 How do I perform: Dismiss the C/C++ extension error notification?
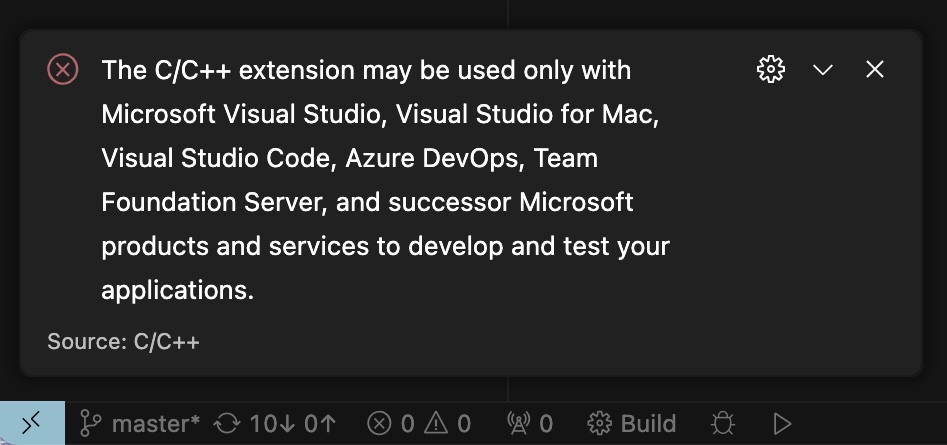point(875,69)
